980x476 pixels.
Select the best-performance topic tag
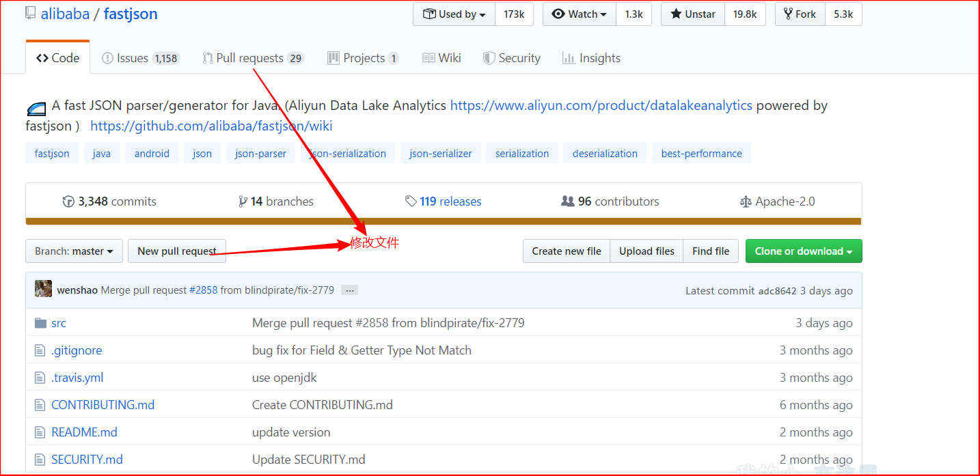point(701,153)
